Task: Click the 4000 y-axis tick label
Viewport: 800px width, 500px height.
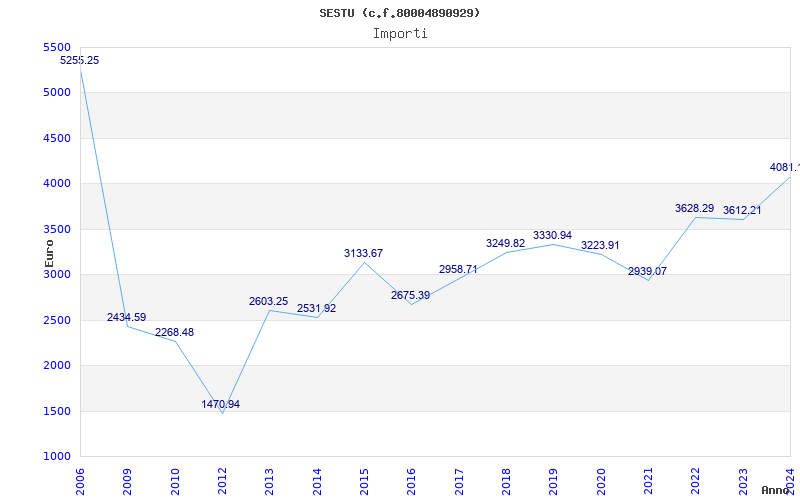Action: coord(57,184)
